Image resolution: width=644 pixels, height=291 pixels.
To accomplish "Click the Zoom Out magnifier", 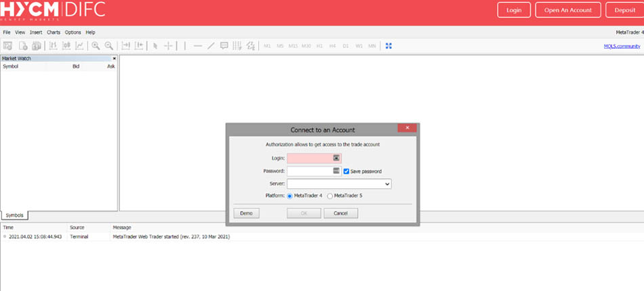I will tap(109, 46).
